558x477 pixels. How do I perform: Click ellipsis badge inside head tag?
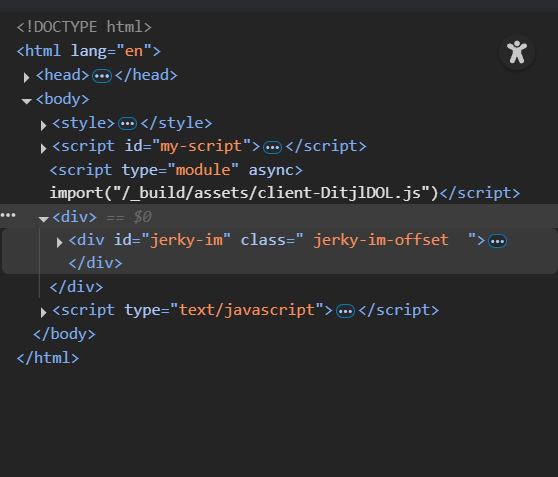pyautogui.click(x=102, y=76)
